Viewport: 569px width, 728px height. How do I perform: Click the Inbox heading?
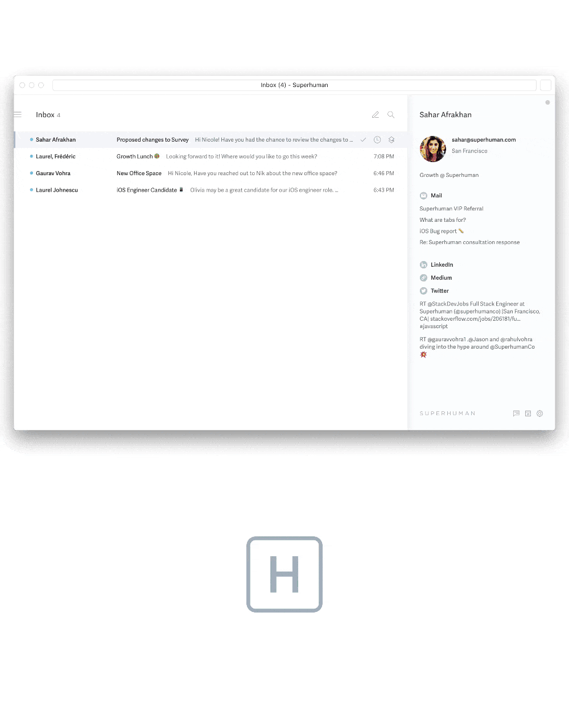point(45,115)
